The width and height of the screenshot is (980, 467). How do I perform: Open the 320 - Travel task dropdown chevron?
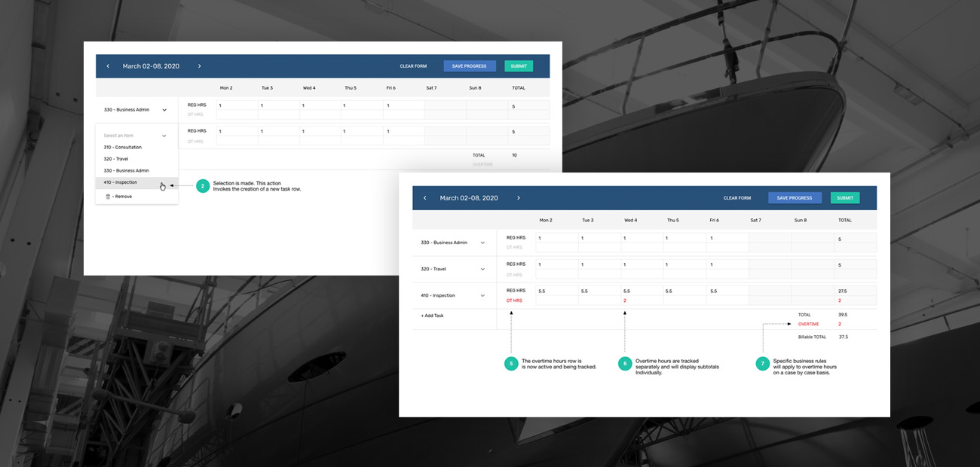coord(482,269)
